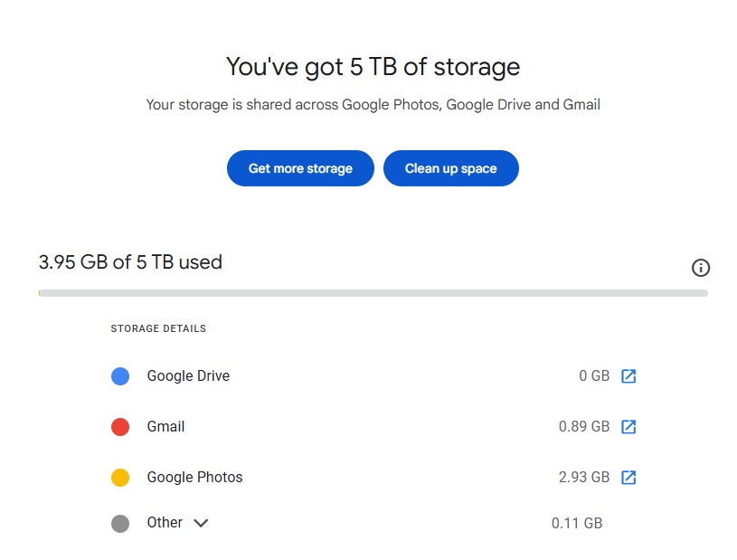Open Google Drive via its external link icon

(628, 376)
